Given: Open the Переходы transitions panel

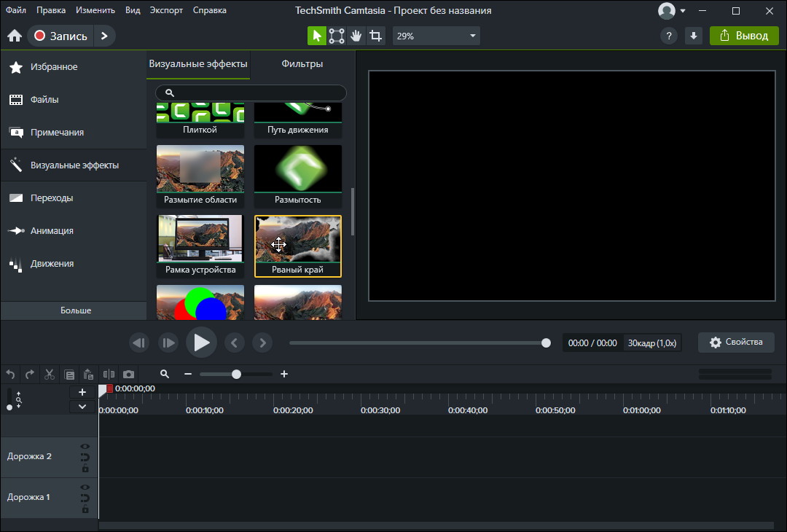Looking at the screenshot, I should coord(74,197).
